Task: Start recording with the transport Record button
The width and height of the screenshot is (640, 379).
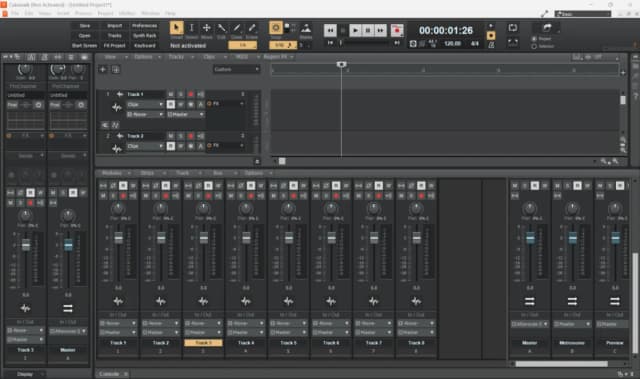Action: pyautogui.click(x=397, y=31)
